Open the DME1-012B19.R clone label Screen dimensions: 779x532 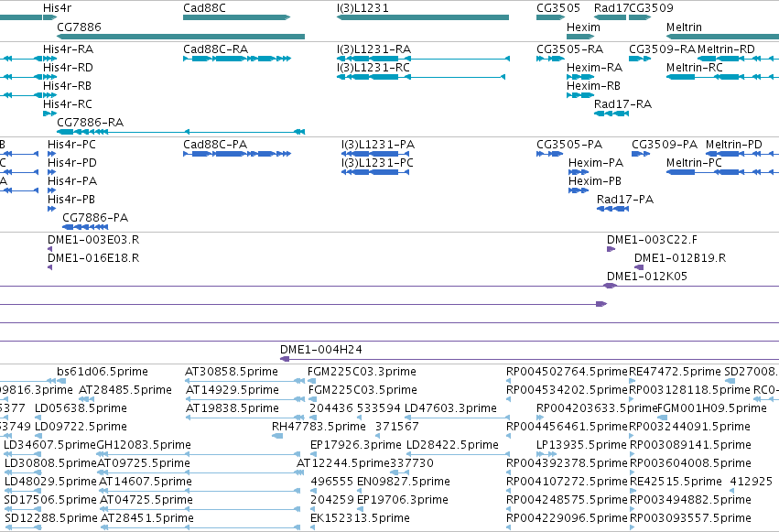(x=680, y=258)
